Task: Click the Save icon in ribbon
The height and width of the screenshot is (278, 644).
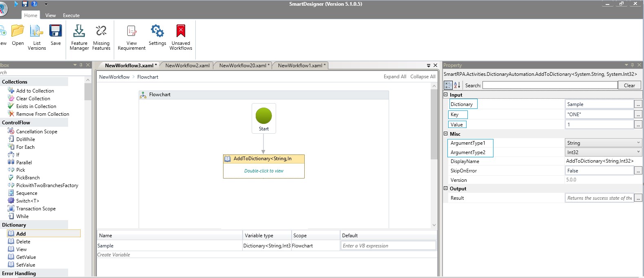Action: point(55,31)
